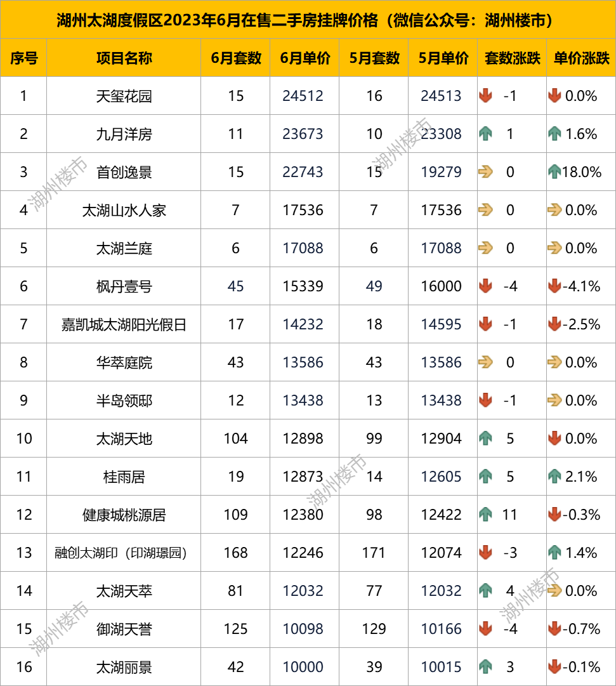Select project name 太湖兰庭

click(124, 248)
